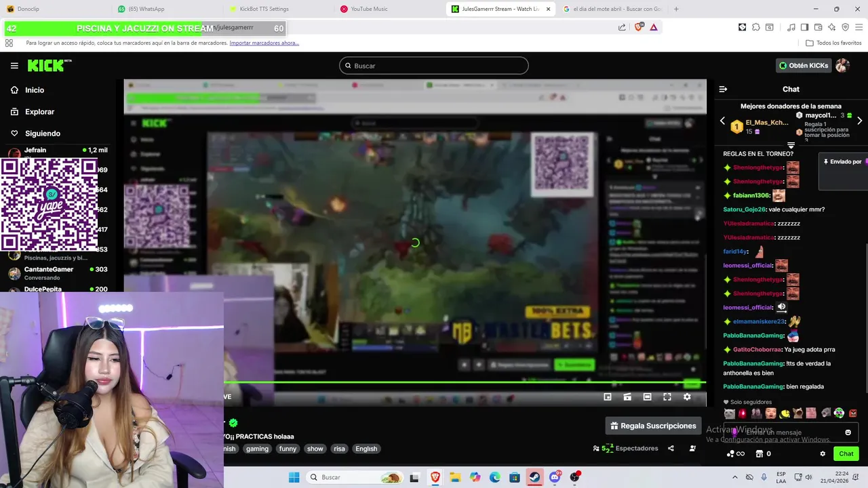Viewport: 868px width, 488px height.
Task: Share this page from the address bar
Action: click(x=622, y=27)
